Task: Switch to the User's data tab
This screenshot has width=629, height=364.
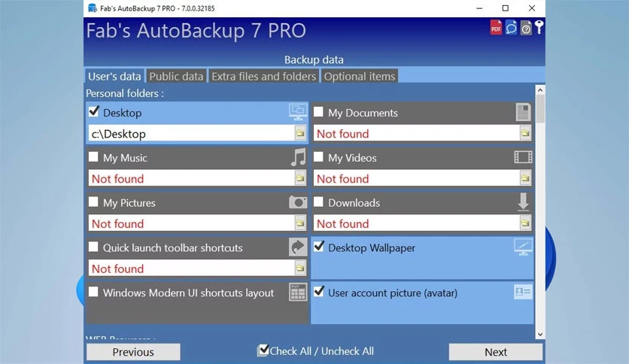Action: coord(114,76)
